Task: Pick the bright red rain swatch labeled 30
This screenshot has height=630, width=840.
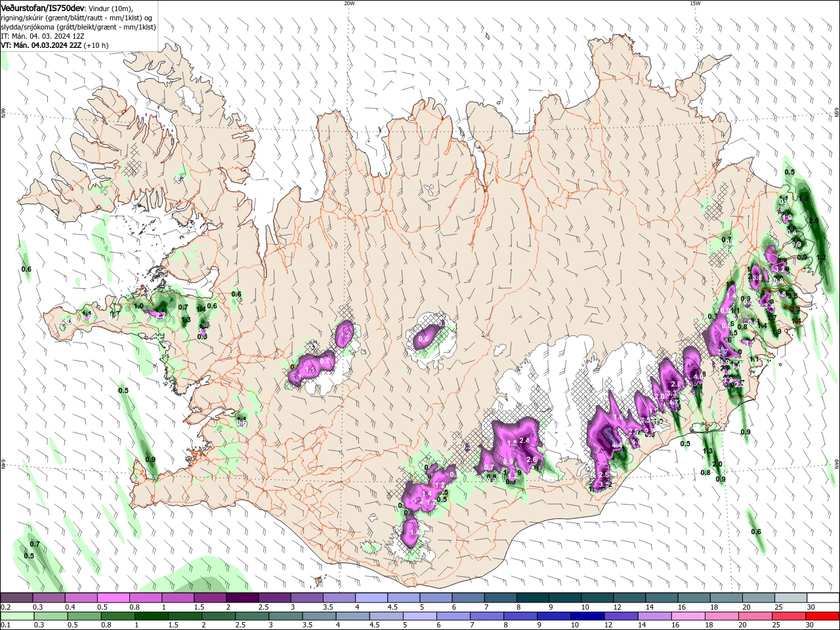Action: coord(822,616)
